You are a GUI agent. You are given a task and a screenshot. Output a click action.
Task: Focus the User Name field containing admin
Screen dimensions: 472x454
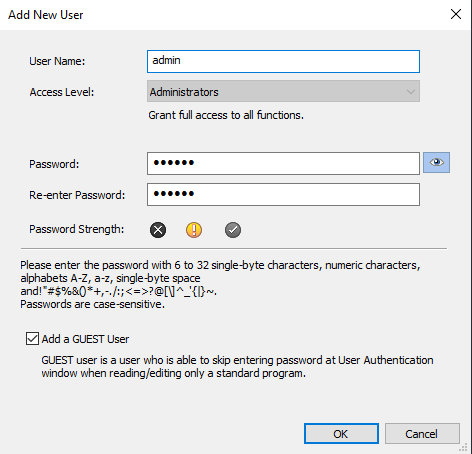pos(283,61)
